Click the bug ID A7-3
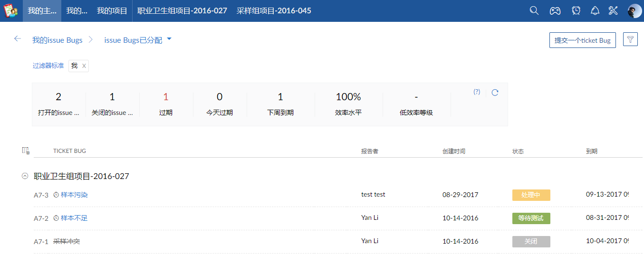The width and height of the screenshot is (644, 255). tap(41, 195)
